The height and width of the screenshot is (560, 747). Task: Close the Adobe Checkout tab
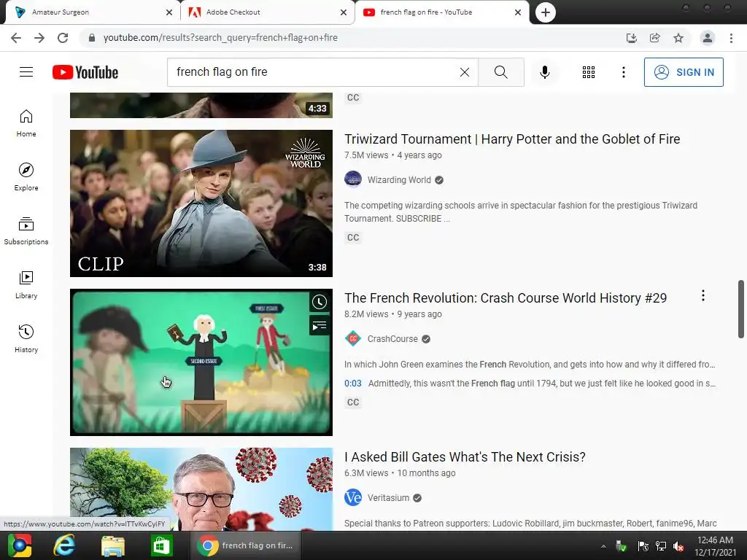(x=344, y=12)
